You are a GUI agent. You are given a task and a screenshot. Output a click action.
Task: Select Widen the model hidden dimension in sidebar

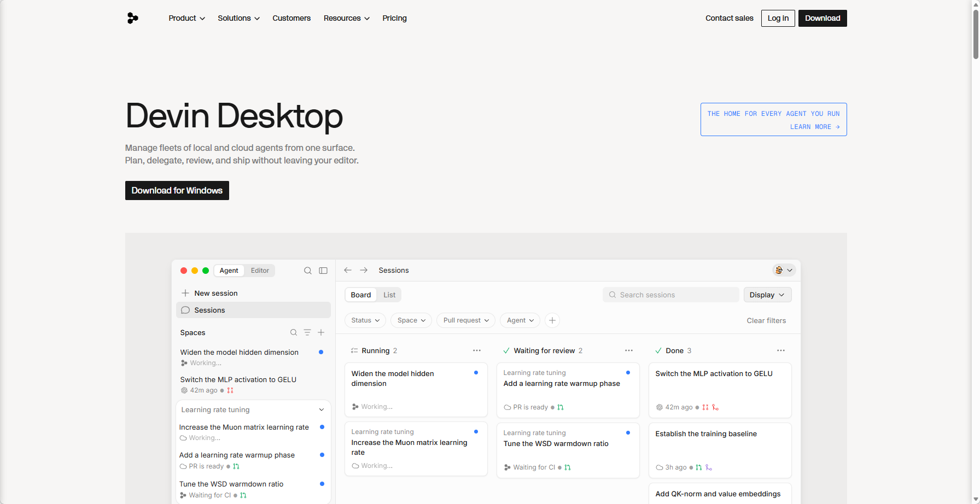253,357
